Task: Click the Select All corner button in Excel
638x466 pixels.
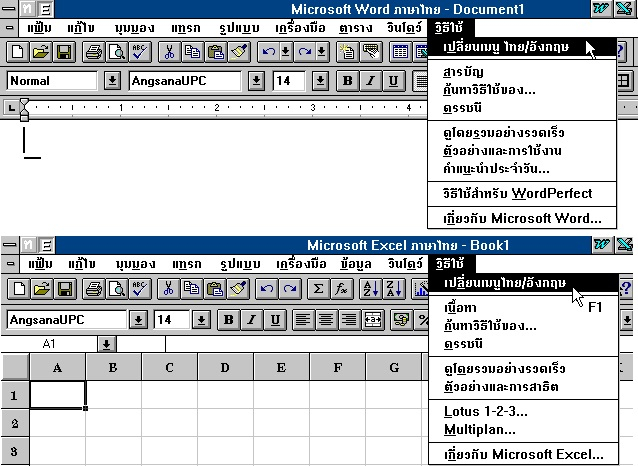Action: point(15,367)
